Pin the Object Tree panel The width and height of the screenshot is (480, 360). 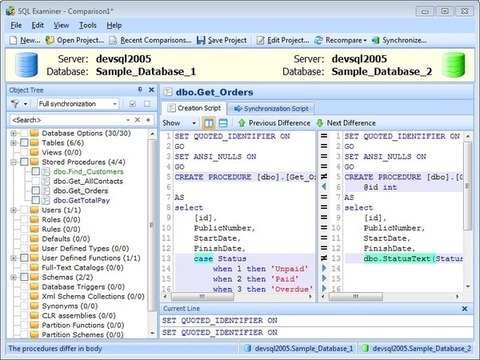(x=140, y=90)
